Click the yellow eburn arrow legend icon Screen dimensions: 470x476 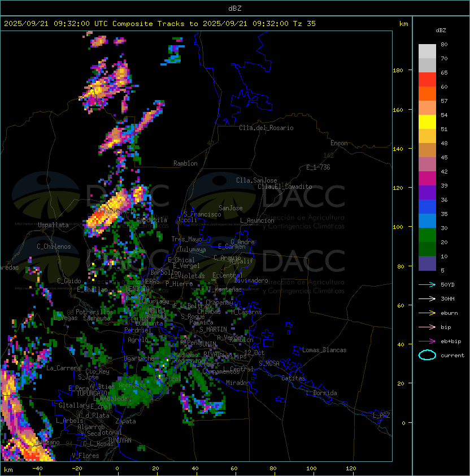[x=427, y=313]
